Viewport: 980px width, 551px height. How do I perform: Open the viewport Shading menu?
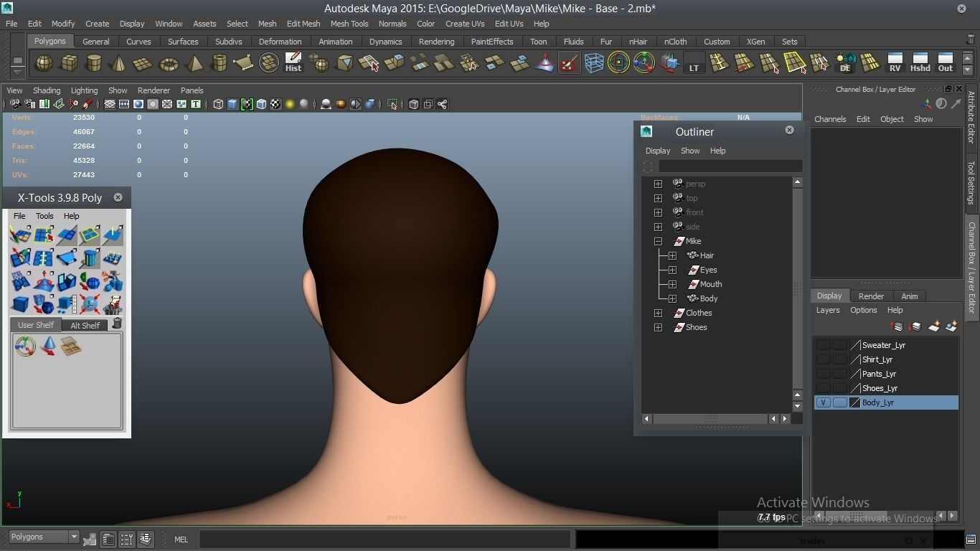(x=47, y=90)
